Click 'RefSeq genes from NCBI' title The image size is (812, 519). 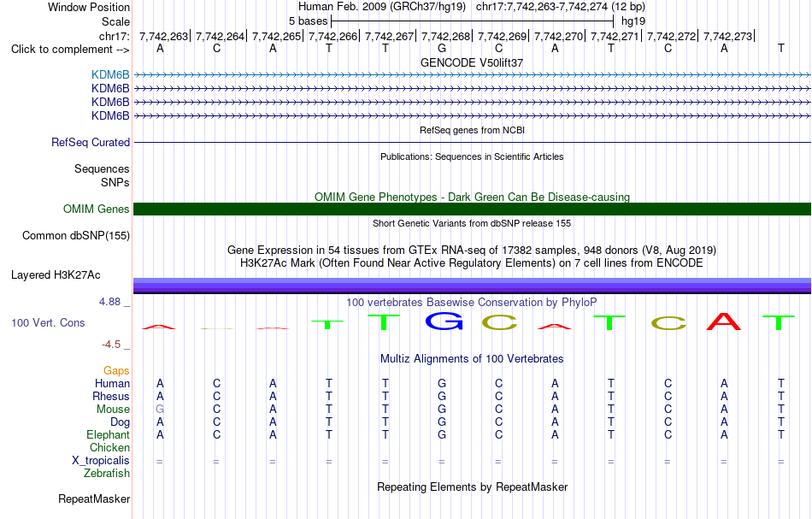click(472, 130)
